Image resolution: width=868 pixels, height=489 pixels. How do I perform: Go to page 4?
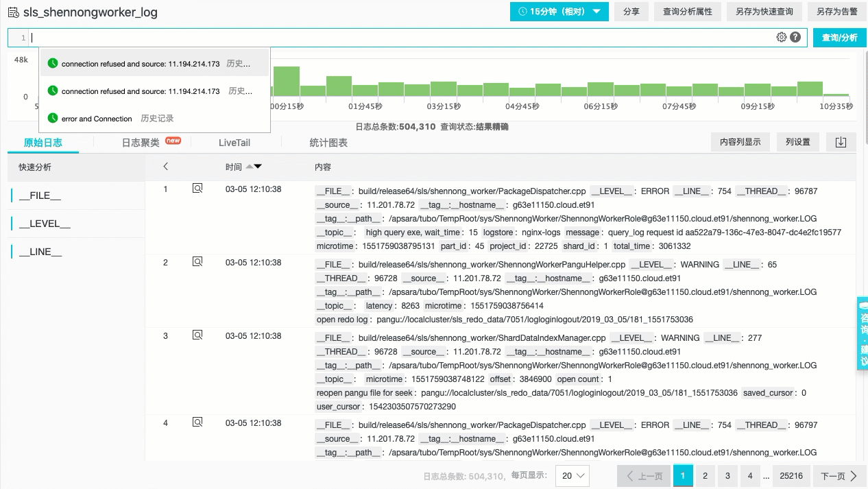click(x=750, y=476)
